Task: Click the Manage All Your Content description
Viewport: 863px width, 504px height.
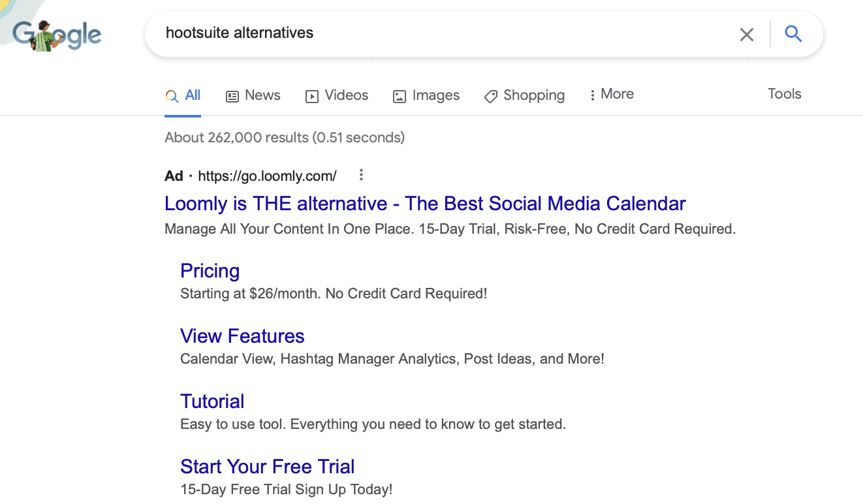Action: [x=450, y=229]
